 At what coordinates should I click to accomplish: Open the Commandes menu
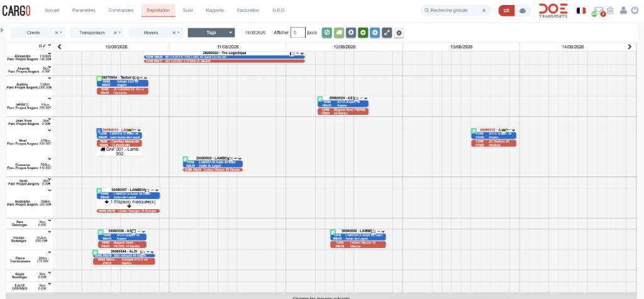click(x=121, y=10)
